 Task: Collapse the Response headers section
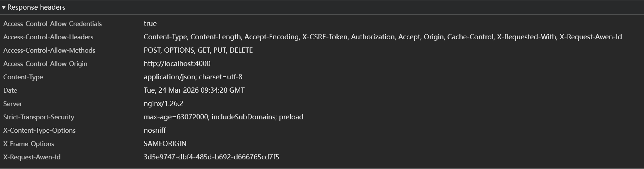coord(4,7)
